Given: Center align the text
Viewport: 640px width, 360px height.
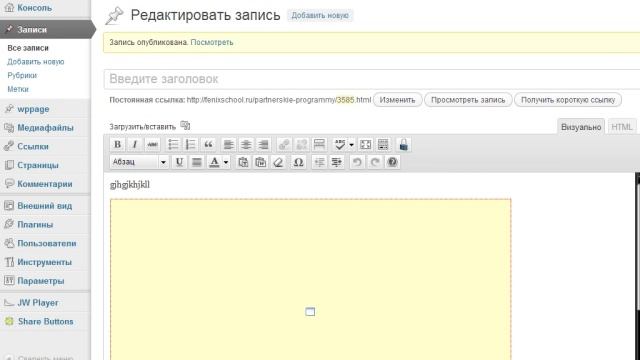Looking at the screenshot, I should (246, 144).
